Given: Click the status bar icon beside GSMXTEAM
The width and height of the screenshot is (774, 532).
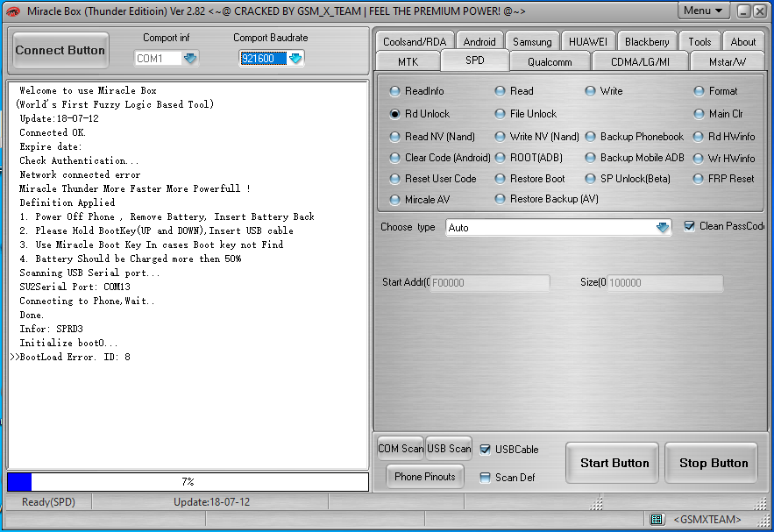Looking at the screenshot, I should pyautogui.click(x=656, y=519).
